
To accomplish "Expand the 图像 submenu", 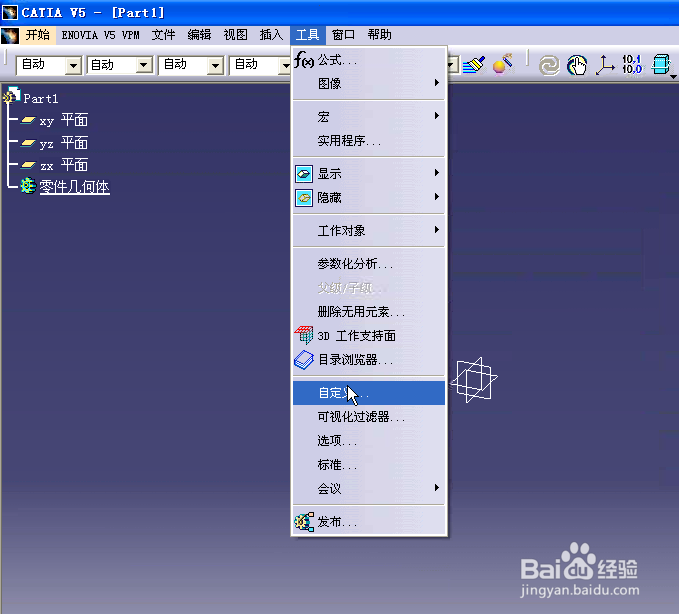I will coord(369,83).
